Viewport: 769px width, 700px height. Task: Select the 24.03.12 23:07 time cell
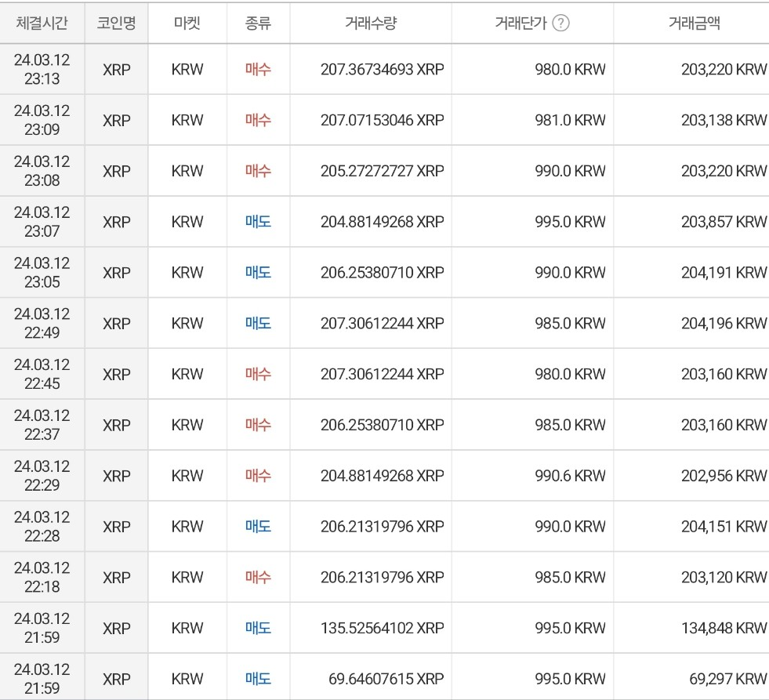(42, 222)
